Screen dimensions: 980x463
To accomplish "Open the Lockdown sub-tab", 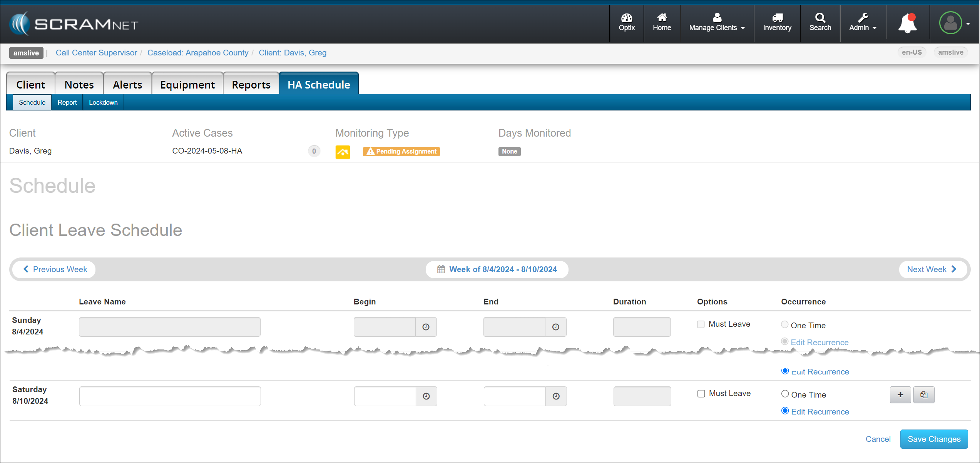I will pos(103,102).
